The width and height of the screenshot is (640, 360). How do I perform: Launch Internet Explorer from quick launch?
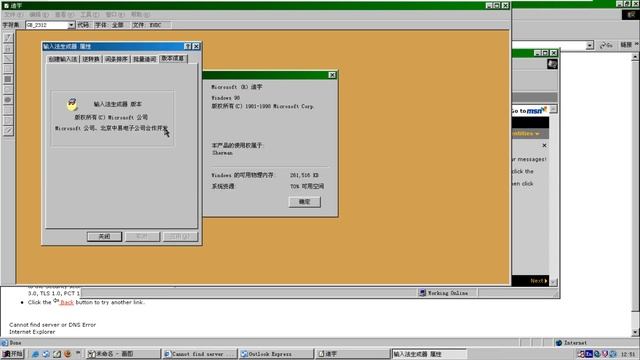coord(36,354)
